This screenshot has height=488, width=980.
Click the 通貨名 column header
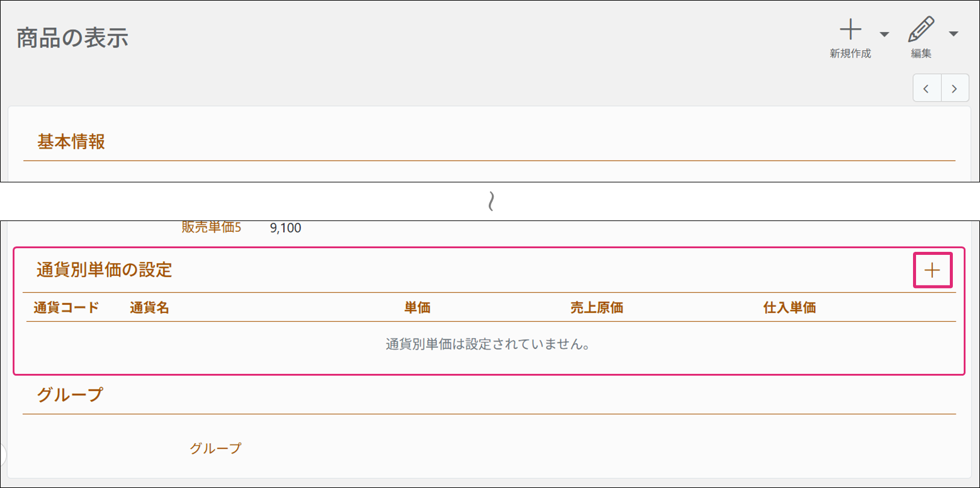[149, 308]
